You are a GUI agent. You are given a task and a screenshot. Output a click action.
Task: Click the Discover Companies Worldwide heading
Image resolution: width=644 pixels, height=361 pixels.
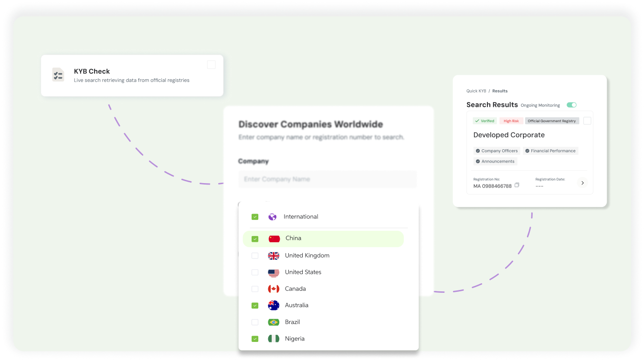coord(311,124)
